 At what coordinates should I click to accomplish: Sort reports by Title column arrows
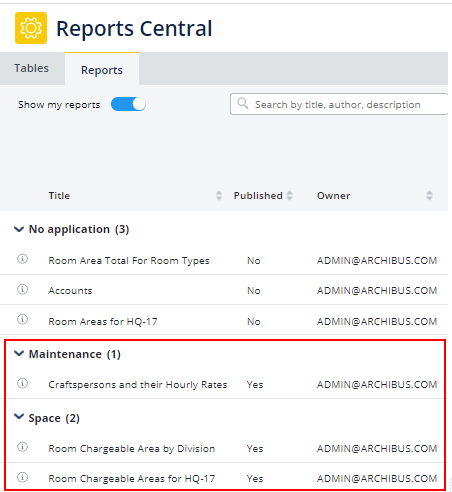(x=219, y=195)
